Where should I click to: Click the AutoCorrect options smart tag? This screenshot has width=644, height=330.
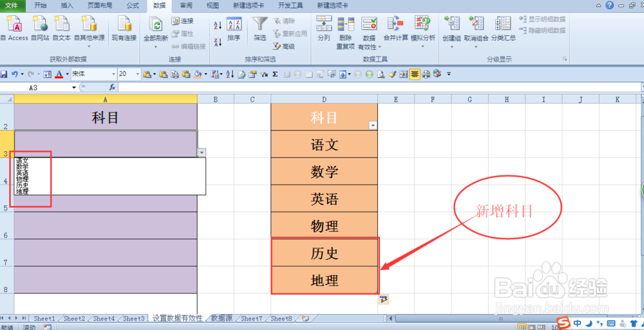[384, 300]
